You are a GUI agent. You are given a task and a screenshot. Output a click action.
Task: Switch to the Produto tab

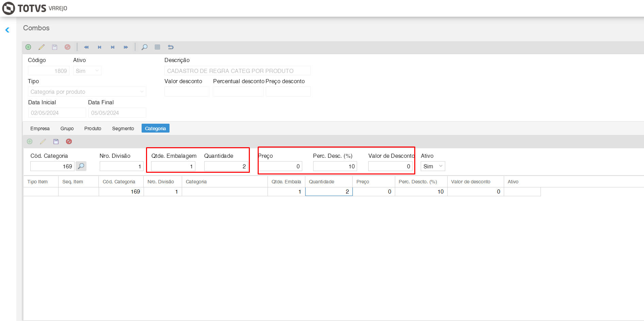tap(93, 128)
